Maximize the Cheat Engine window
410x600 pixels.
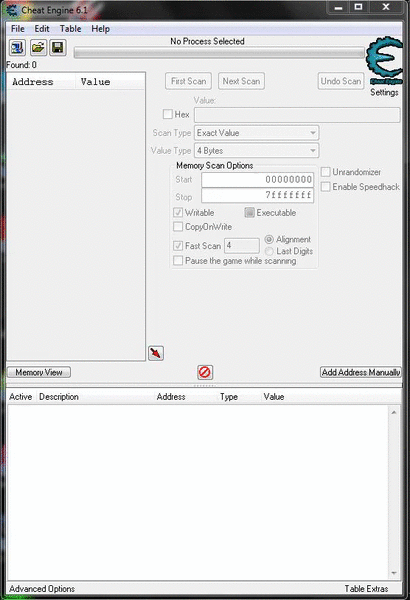(x=358, y=7)
